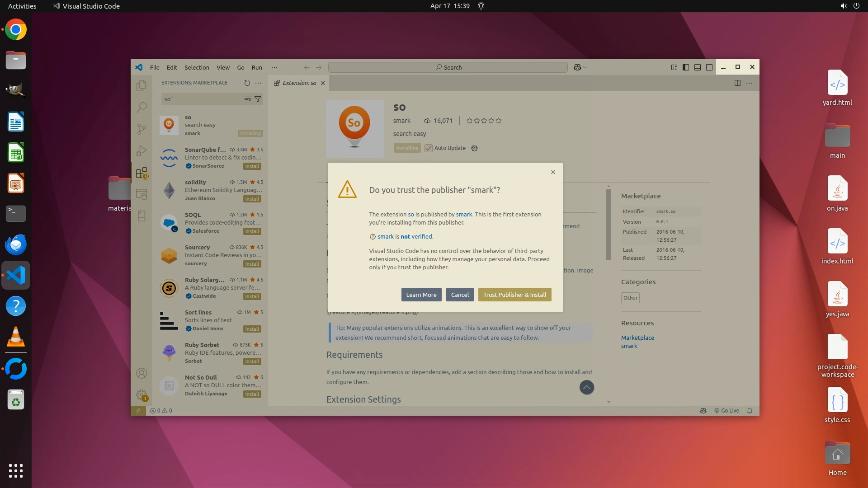868x488 pixels.
Task: Toggle primary side bar layout button
Action: tap(686, 67)
